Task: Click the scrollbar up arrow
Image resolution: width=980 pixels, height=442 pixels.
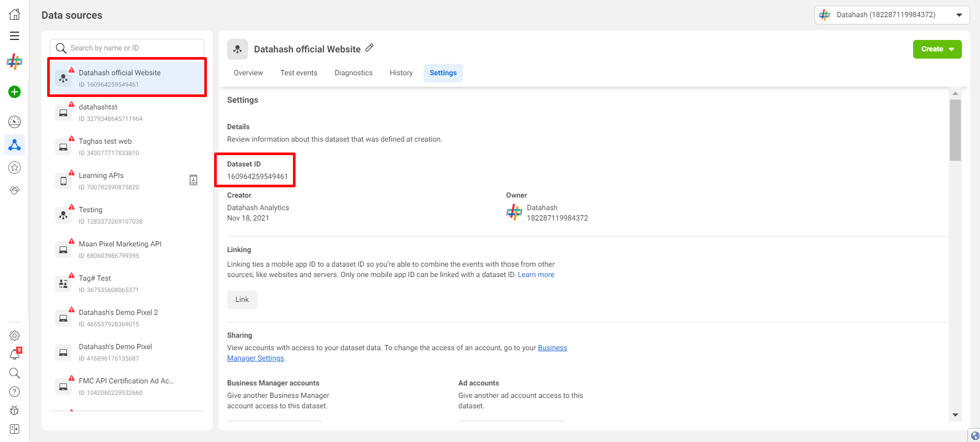Action: 955,93
